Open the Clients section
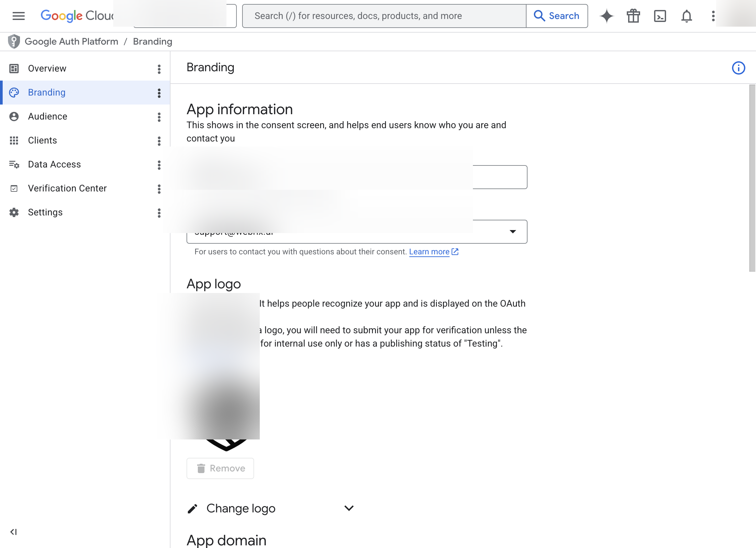The image size is (756, 548). tap(85, 140)
